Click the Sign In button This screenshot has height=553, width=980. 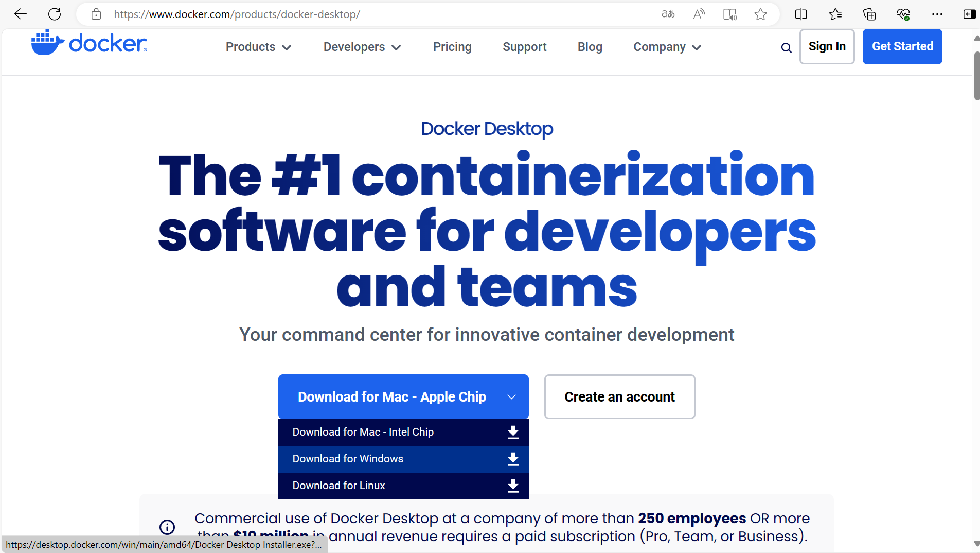(827, 46)
